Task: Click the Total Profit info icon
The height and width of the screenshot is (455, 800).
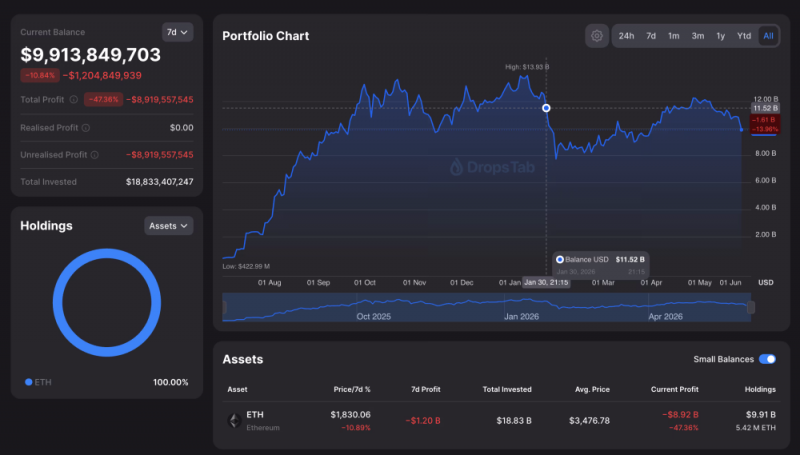Action: [x=73, y=99]
